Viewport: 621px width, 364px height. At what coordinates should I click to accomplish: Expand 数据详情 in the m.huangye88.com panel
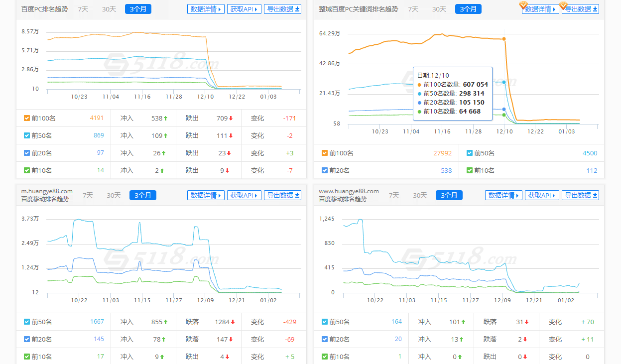coord(206,195)
